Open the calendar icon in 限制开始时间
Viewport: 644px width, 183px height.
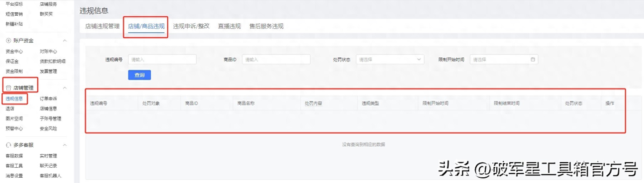coord(533,59)
